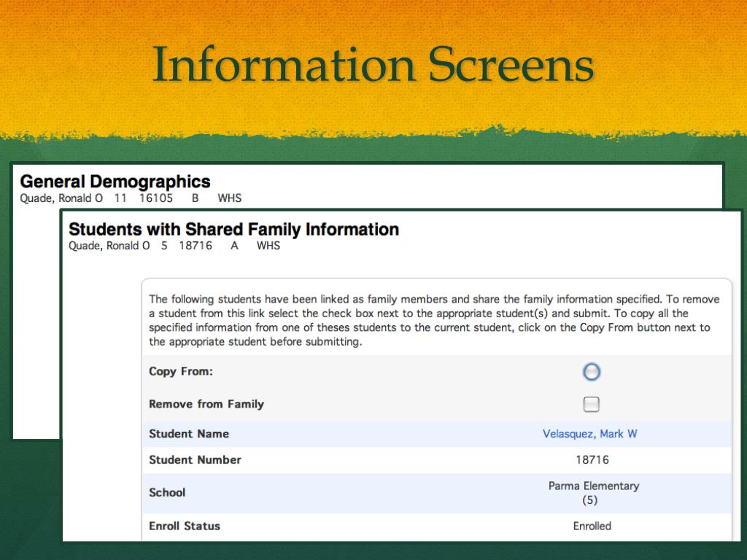Click the Enrolled status value

592,526
